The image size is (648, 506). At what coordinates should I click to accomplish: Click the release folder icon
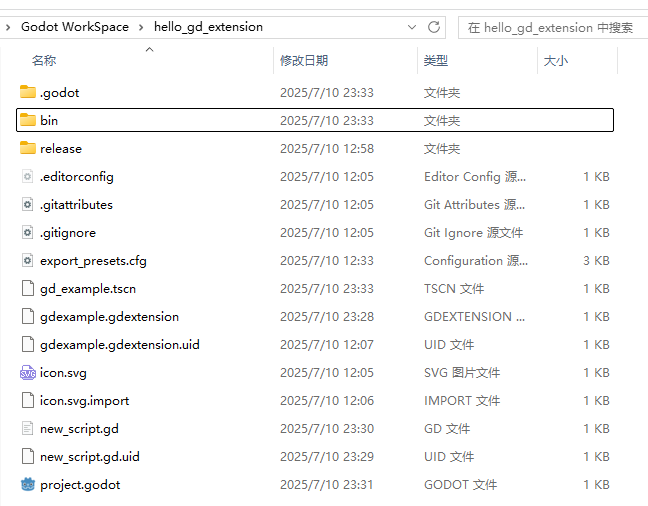click(x=28, y=148)
